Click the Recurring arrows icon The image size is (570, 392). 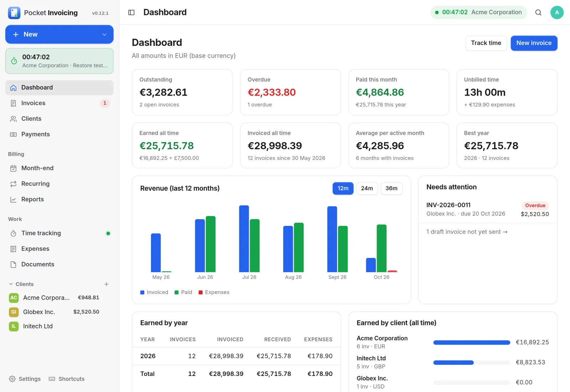[x=14, y=184]
